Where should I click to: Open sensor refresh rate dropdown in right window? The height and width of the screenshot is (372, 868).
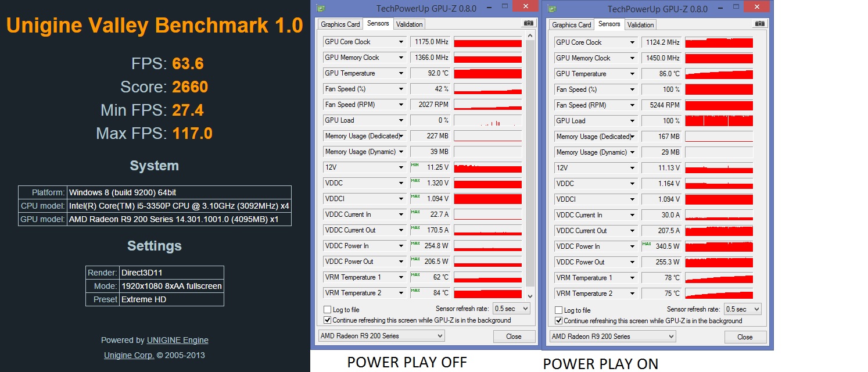743,309
